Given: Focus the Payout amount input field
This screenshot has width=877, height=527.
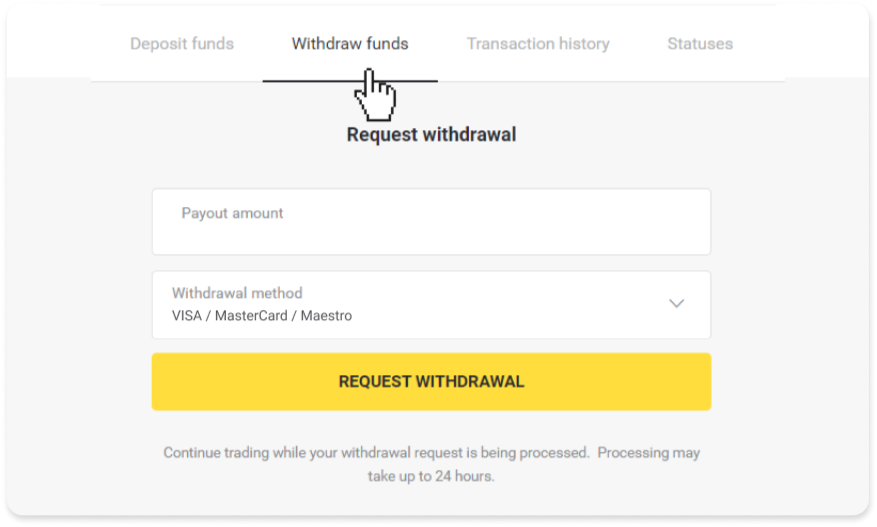Looking at the screenshot, I should (431, 232).
